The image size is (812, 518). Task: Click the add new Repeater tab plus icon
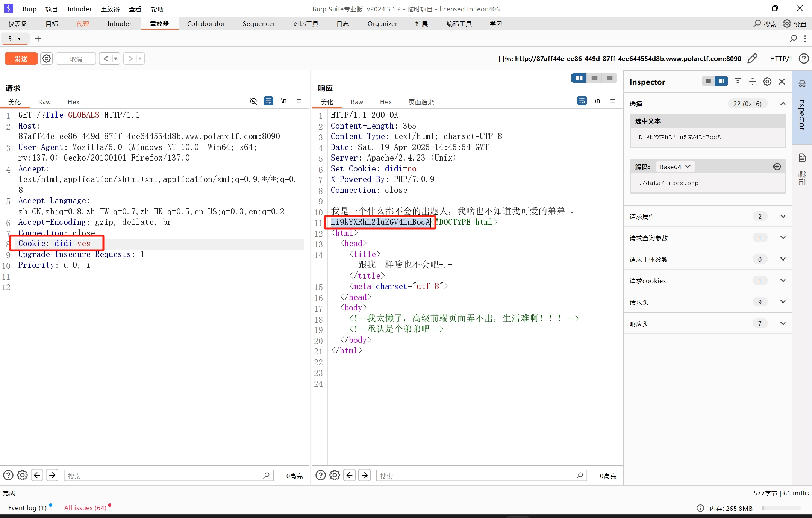tap(38, 39)
